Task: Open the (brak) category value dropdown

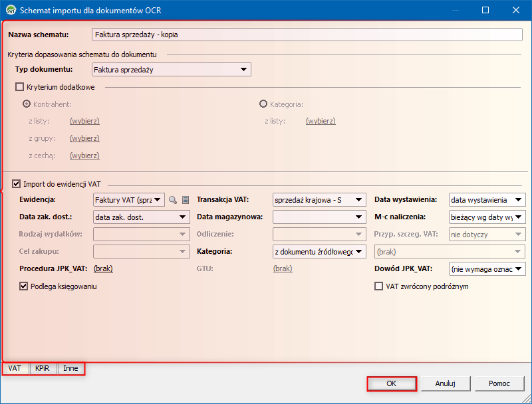Action: point(450,252)
